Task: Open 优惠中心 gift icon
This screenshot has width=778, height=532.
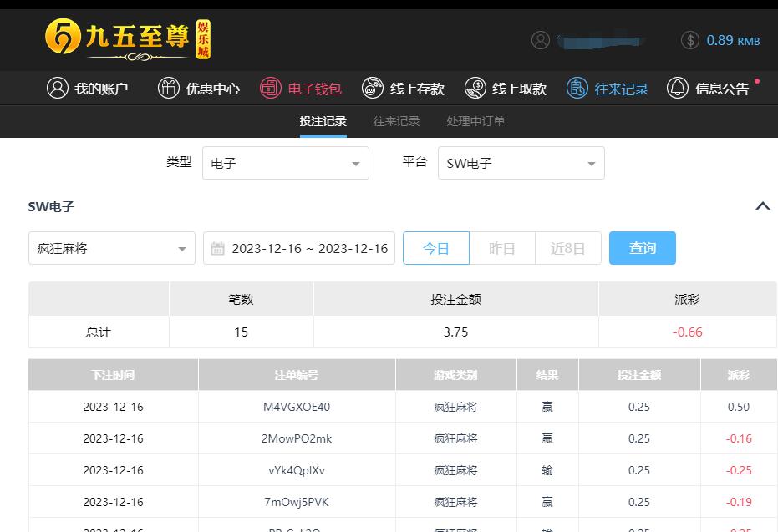Action: tap(168, 88)
